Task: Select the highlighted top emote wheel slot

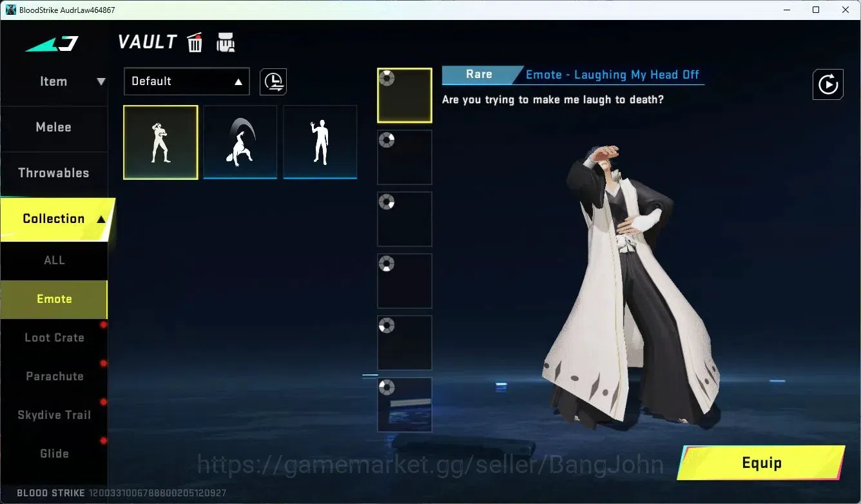Action: click(x=405, y=95)
